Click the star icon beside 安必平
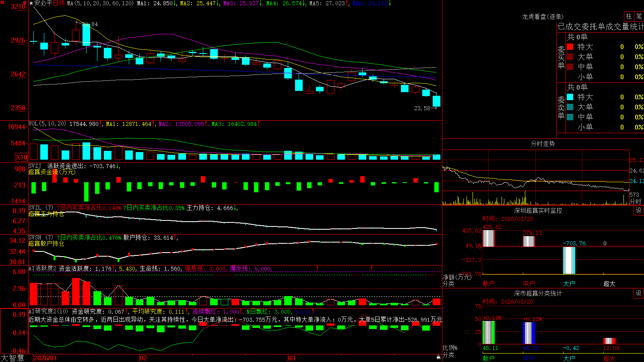644x362 pixels. [31, 3]
